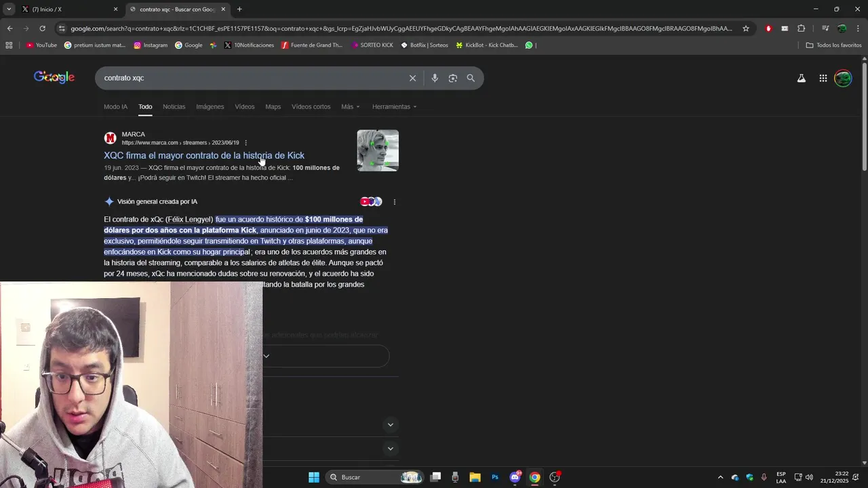Open File Explorer from the taskbar
This screenshot has height=488, width=868.
pos(475,477)
